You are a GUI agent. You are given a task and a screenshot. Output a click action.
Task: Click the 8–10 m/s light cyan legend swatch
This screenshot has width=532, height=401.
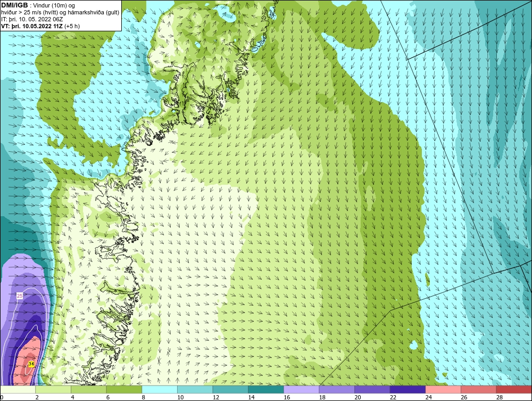tap(160, 389)
